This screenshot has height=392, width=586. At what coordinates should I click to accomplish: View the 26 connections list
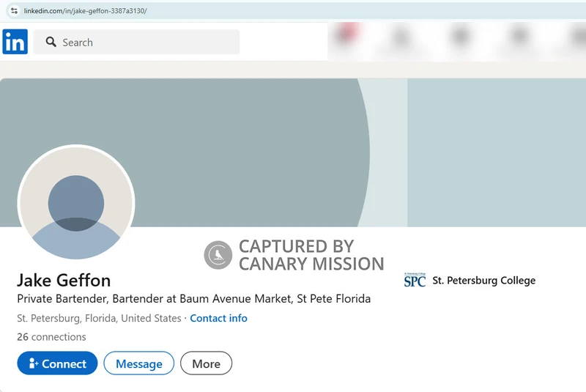[51, 337]
